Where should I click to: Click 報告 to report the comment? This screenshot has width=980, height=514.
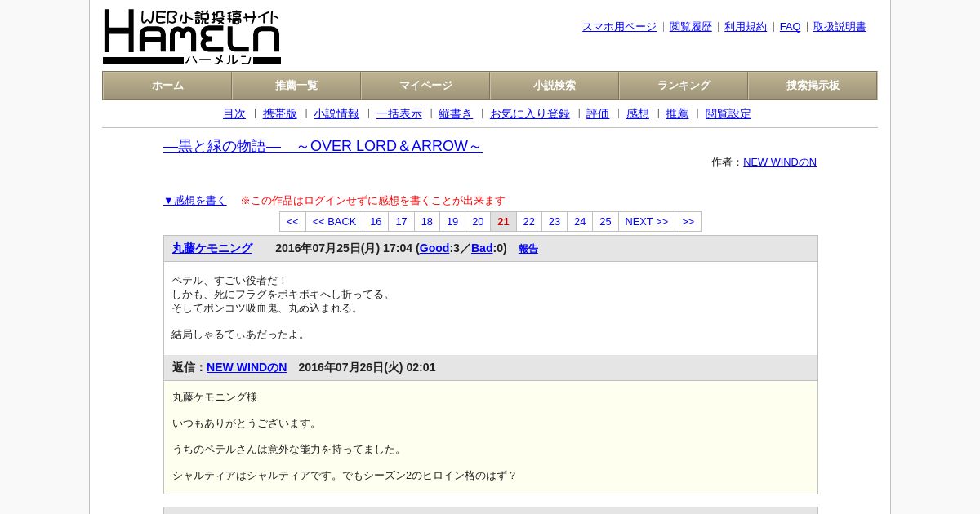click(528, 249)
